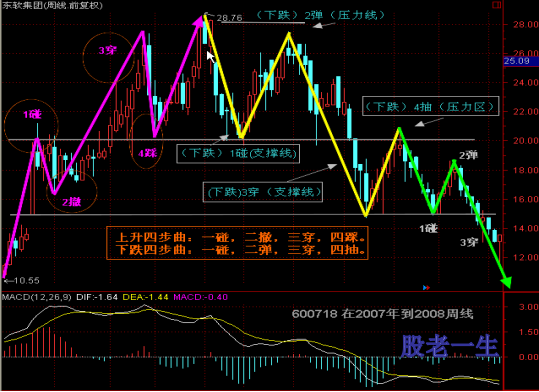Click the grey arrow pointing at the pressure line
Viewport: 539px width, 392px height.
tap(323, 25)
